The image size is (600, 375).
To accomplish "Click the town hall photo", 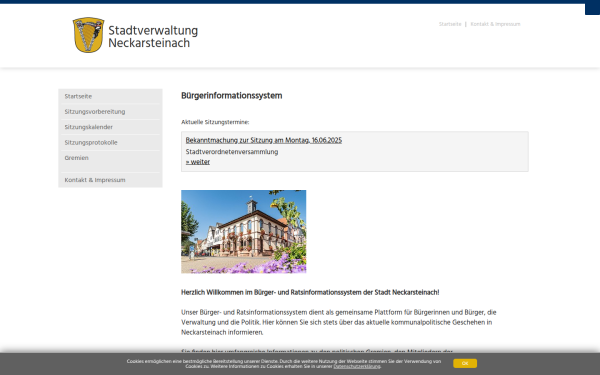I will click(243, 232).
